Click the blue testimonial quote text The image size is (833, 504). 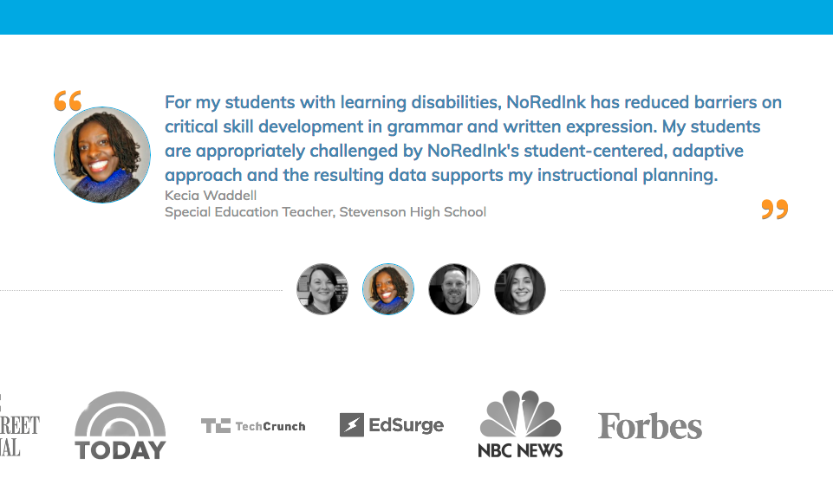click(x=462, y=139)
